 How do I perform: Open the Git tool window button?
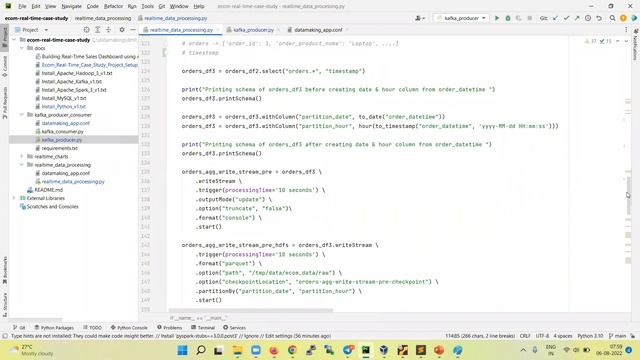point(19,327)
